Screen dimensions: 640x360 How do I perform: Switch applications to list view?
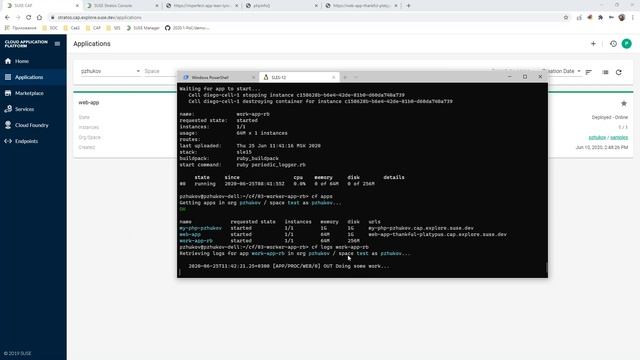click(605, 72)
